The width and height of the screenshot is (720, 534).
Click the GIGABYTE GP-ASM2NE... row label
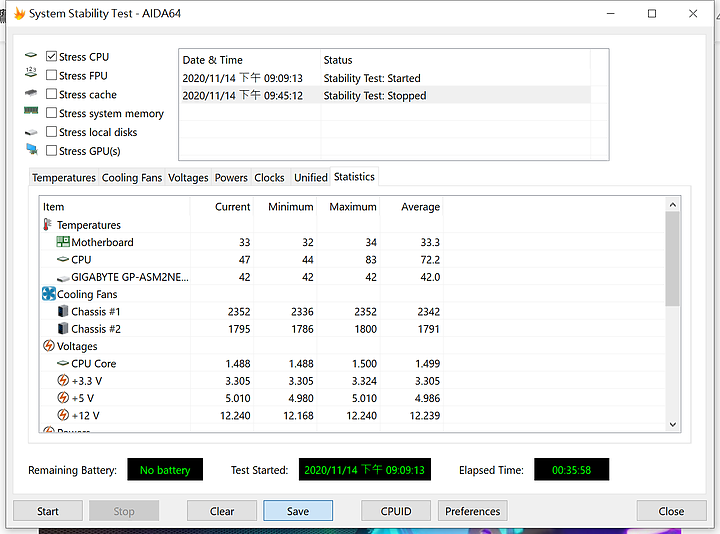[x=130, y=277]
